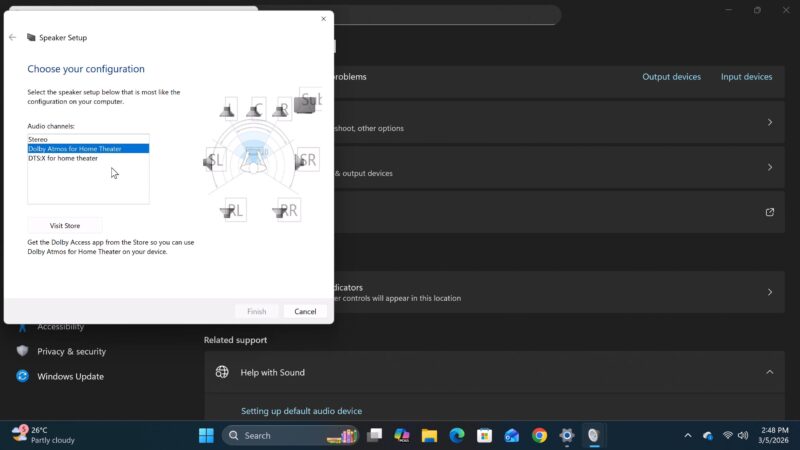Click the Rear Left (RL) speaker icon
Viewport: 800px width, 450px height.
[x=232, y=210]
